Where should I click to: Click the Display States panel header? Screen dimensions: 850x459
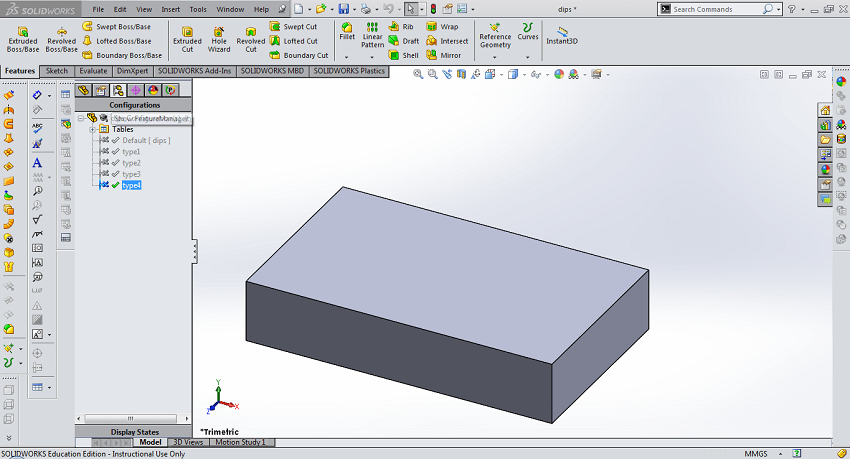(134, 432)
